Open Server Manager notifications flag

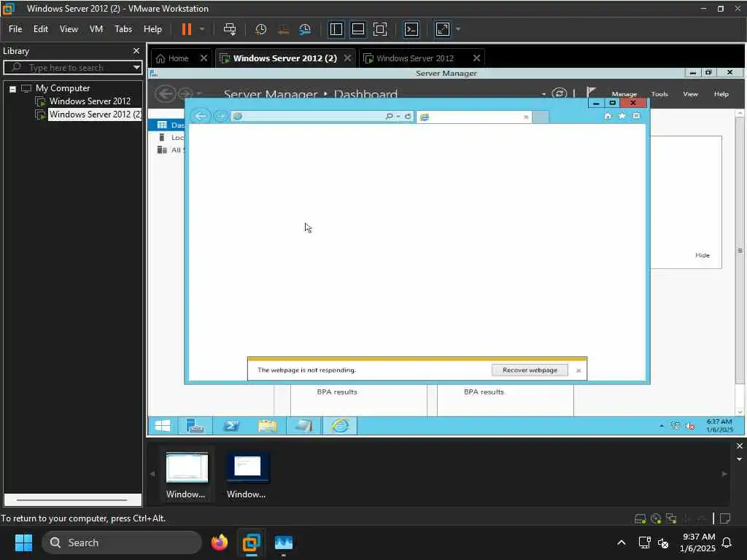(x=591, y=93)
